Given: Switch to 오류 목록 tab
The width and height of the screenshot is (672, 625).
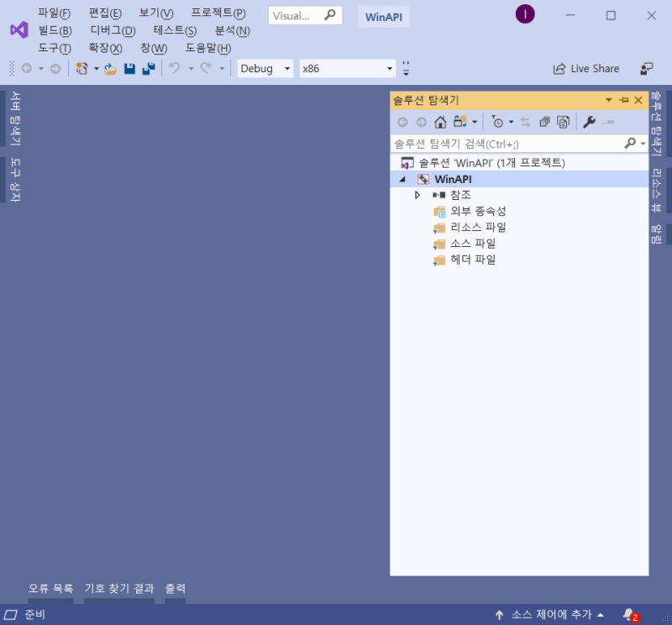Looking at the screenshot, I should click(50, 589).
